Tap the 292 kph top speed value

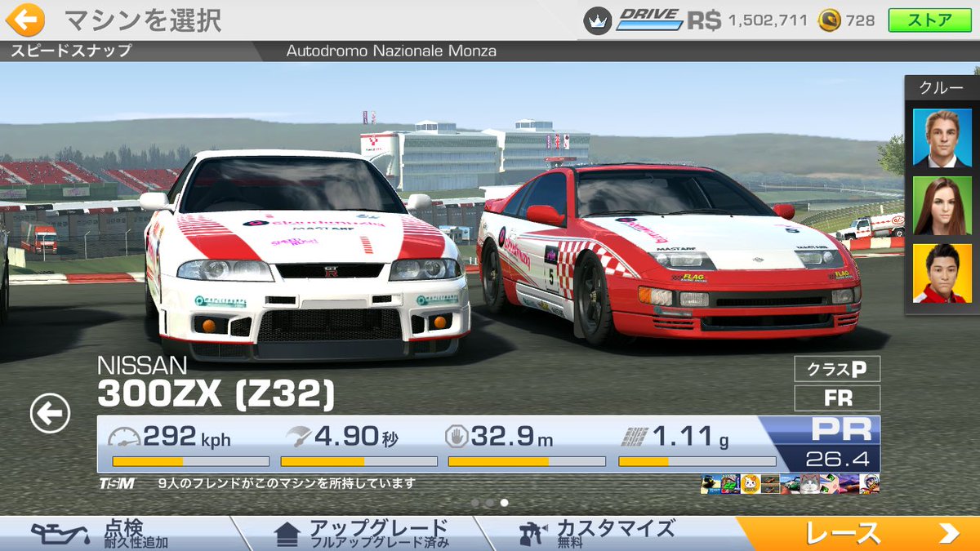coord(187,438)
